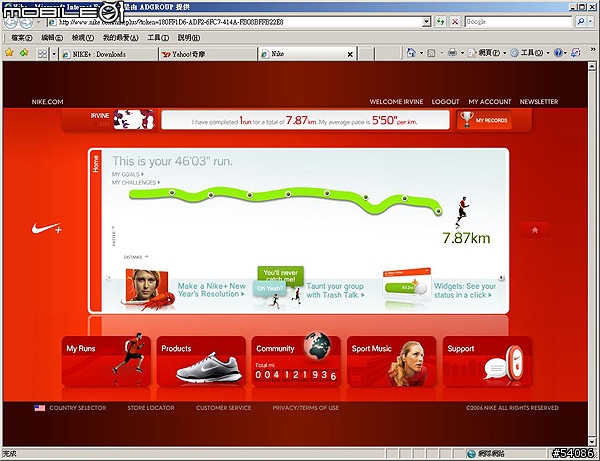Open the 檢視 (View) menu

click(x=83, y=37)
